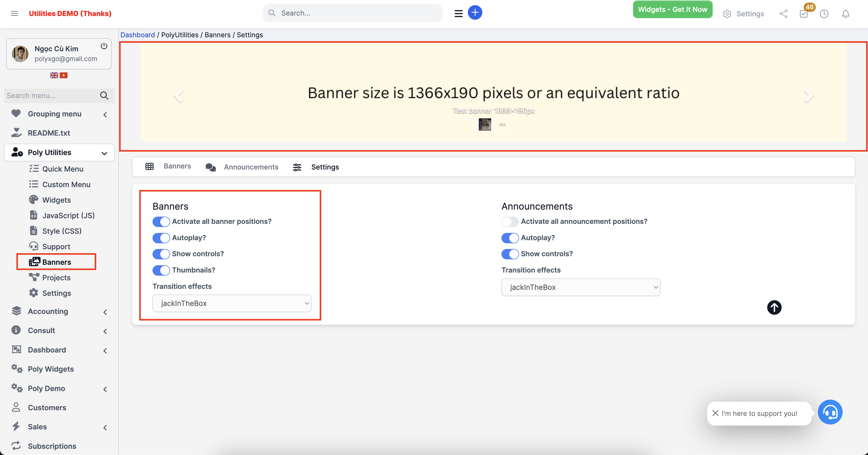Open the clock history icon
The image size is (868, 455).
click(824, 14)
